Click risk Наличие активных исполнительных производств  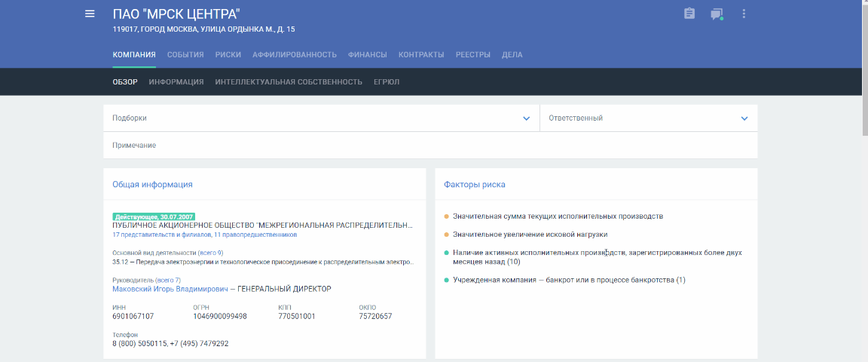click(x=598, y=257)
